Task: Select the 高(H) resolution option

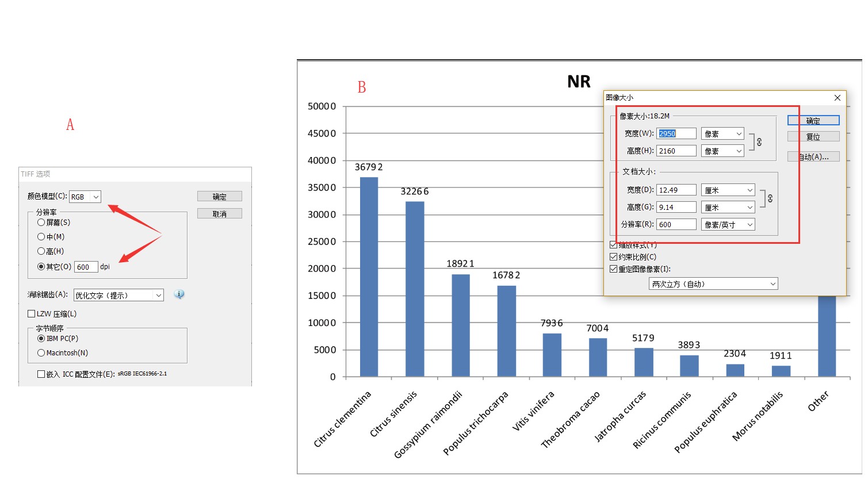Action: tap(41, 251)
